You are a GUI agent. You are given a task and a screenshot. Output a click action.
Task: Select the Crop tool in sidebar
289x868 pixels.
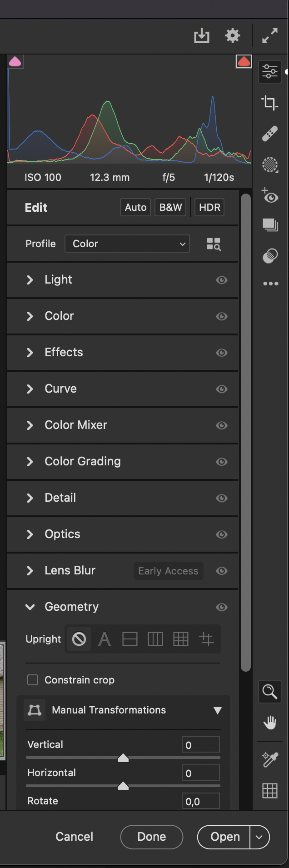(269, 103)
